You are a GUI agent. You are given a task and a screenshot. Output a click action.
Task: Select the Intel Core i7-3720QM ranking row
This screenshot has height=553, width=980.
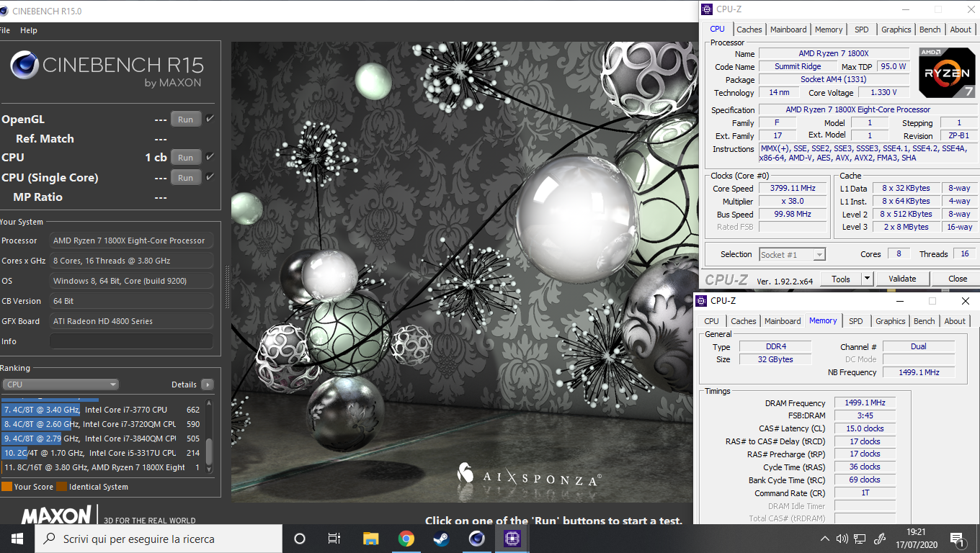point(102,424)
